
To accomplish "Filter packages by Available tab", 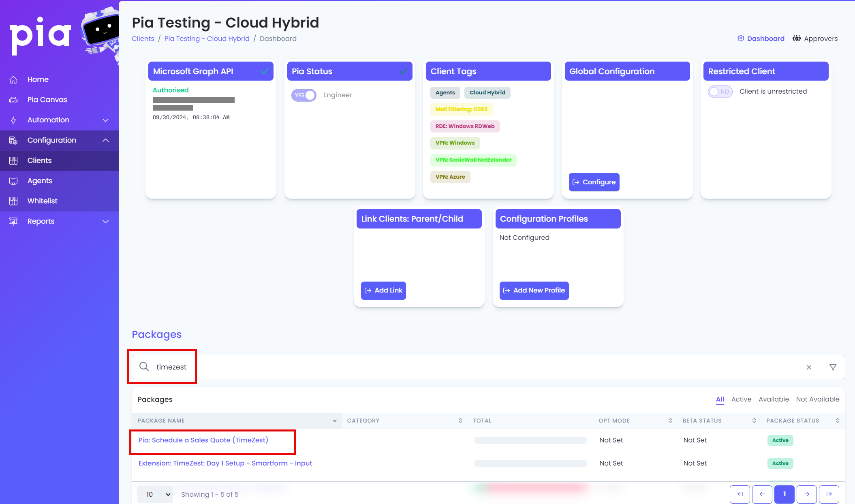I will 774,399.
